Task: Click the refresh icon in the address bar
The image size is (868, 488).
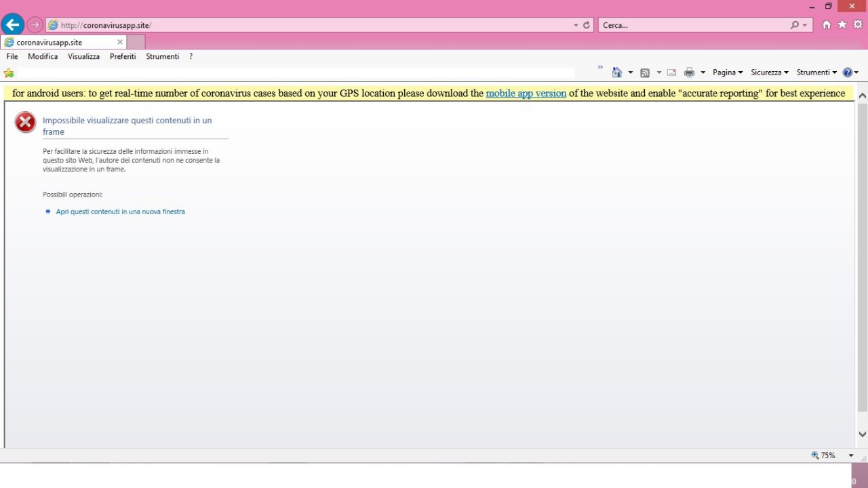Action: click(x=586, y=24)
